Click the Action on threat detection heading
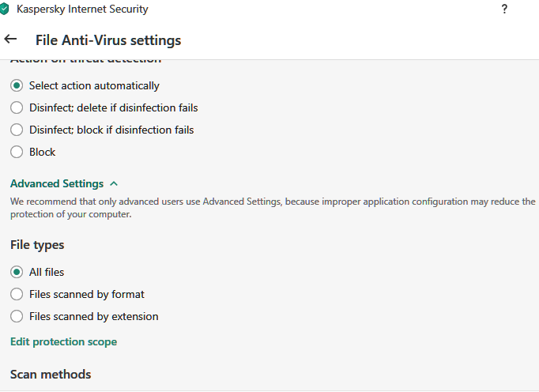 tap(85, 61)
